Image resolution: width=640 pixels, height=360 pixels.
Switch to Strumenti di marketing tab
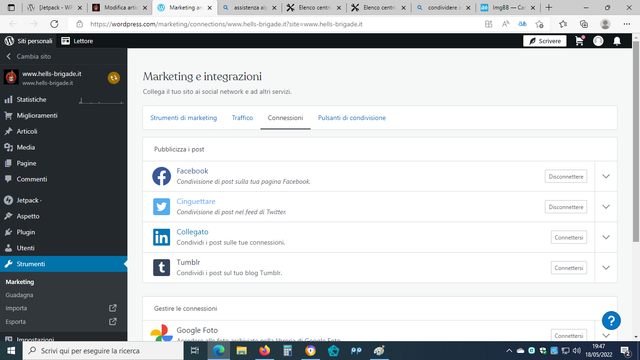184,118
